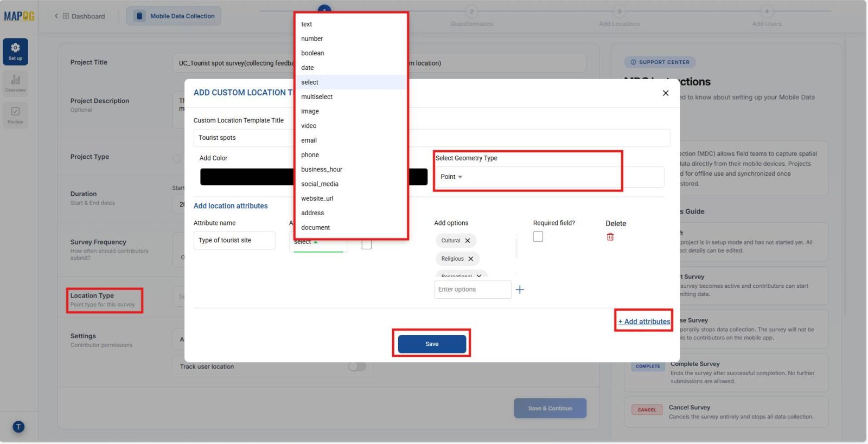
Task: Choose document from the type list
Action: 352,228
